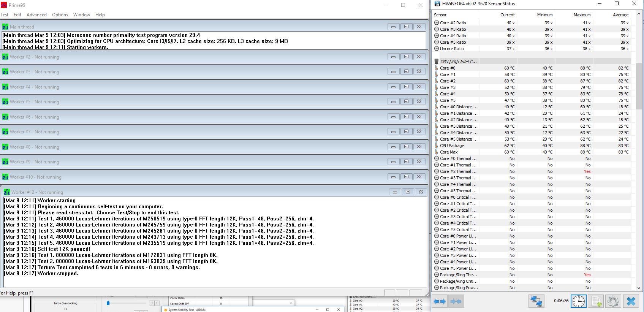Select the Core #3 Distance row
Image resolution: width=644 pixels, height=312 pixels.
[x=532, y=126]
